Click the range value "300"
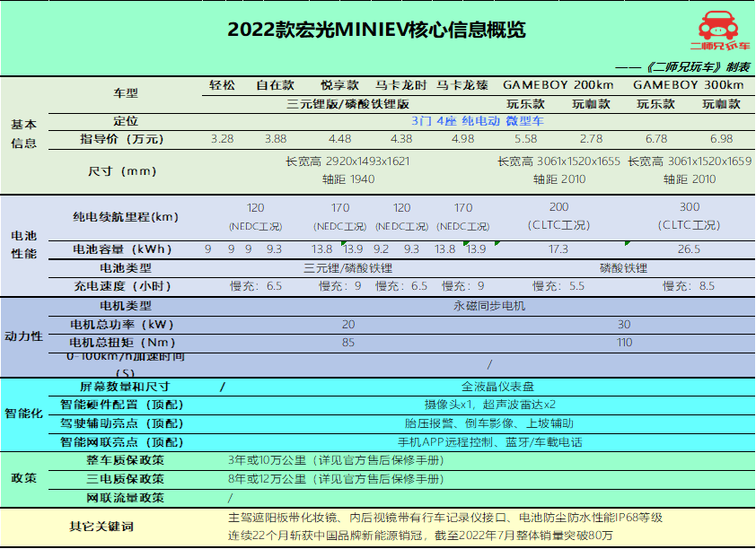Screen dimensions: 756x549 click(x=690, y=207)
